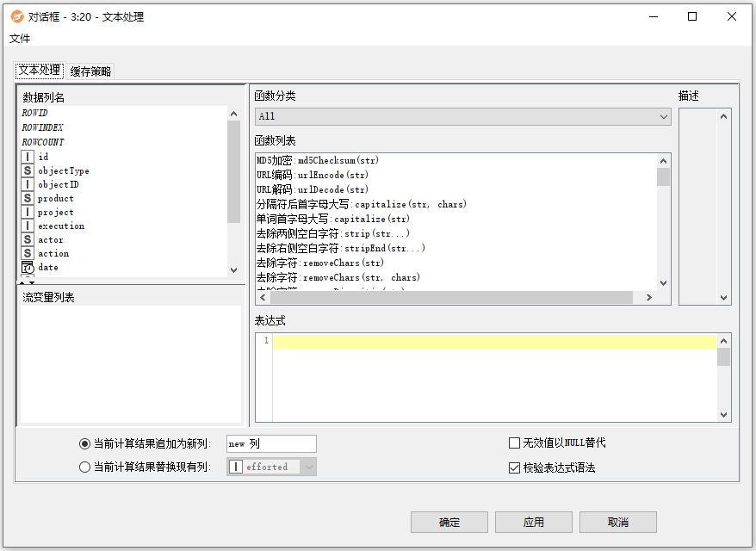Click the 确定 button
This screenshot has width=756, height=551.
coord(449,523)
